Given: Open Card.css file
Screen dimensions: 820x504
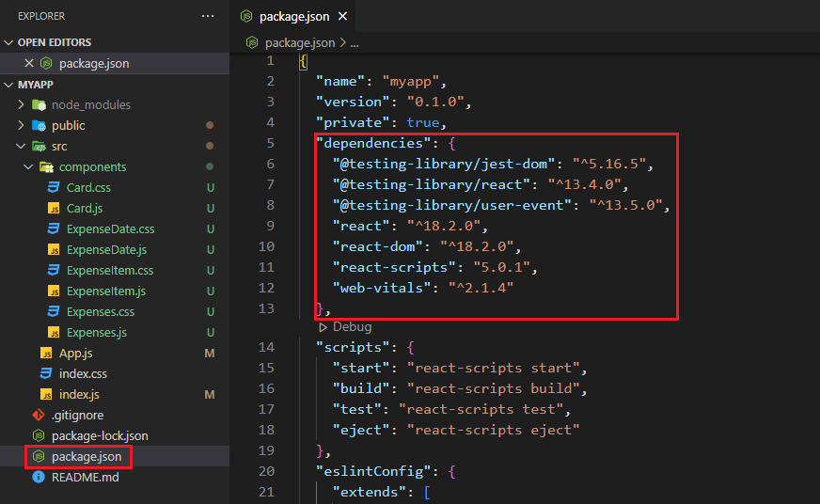Looking at the screenshot, I should click(x=88, y=188).
